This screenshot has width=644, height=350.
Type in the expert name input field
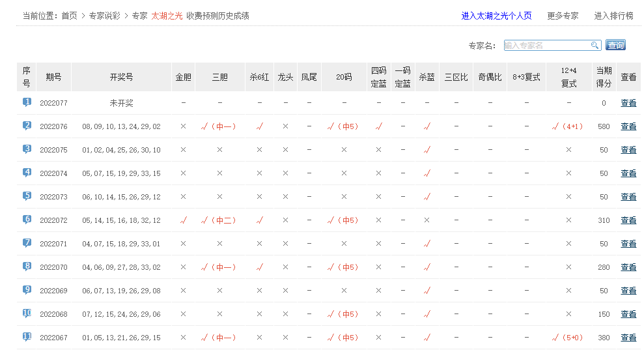click(x=547, y=45)
